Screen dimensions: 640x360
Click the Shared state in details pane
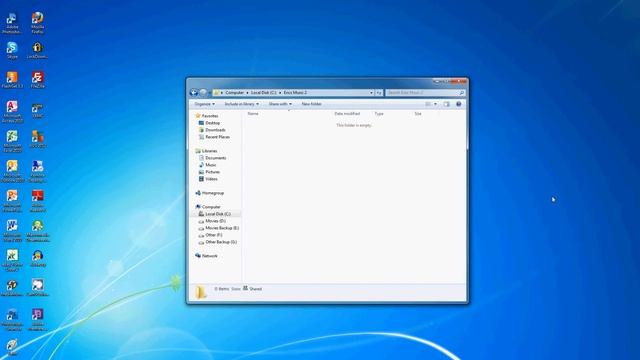(253, 289)
